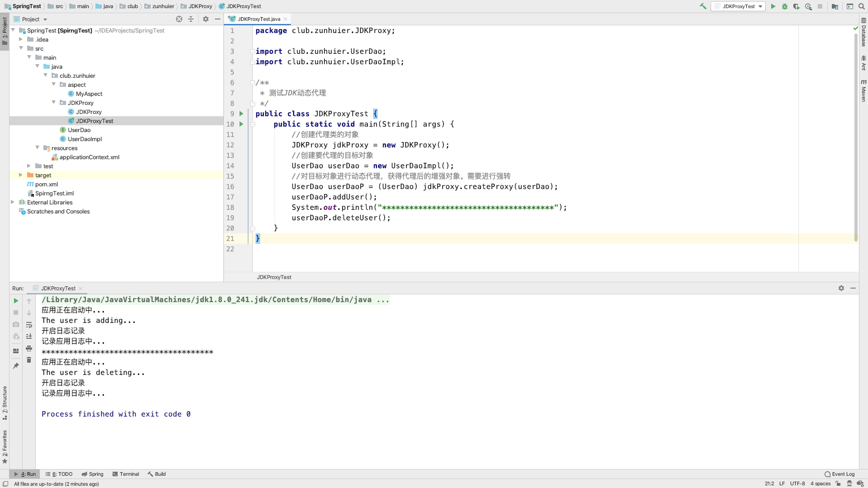The image size is (868, 488).
Task: Change 4 spaces indent setting
Action: click(821, 483)
